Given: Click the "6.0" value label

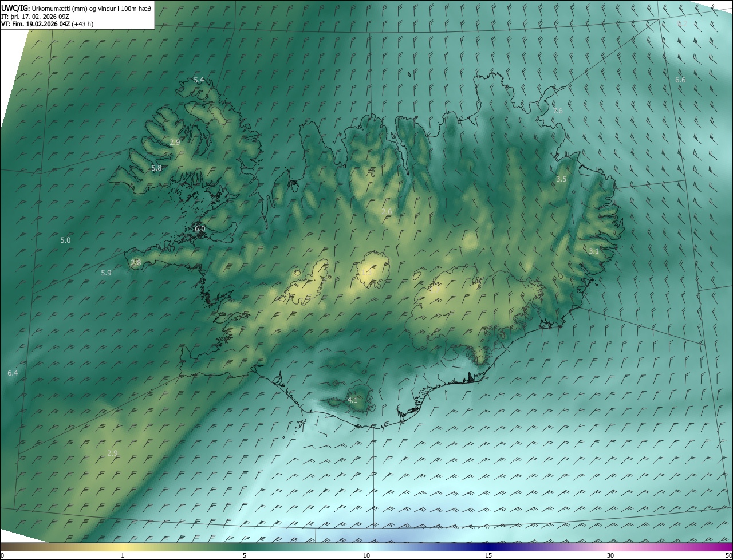Looking at the screenshot, I should [200, 228].
